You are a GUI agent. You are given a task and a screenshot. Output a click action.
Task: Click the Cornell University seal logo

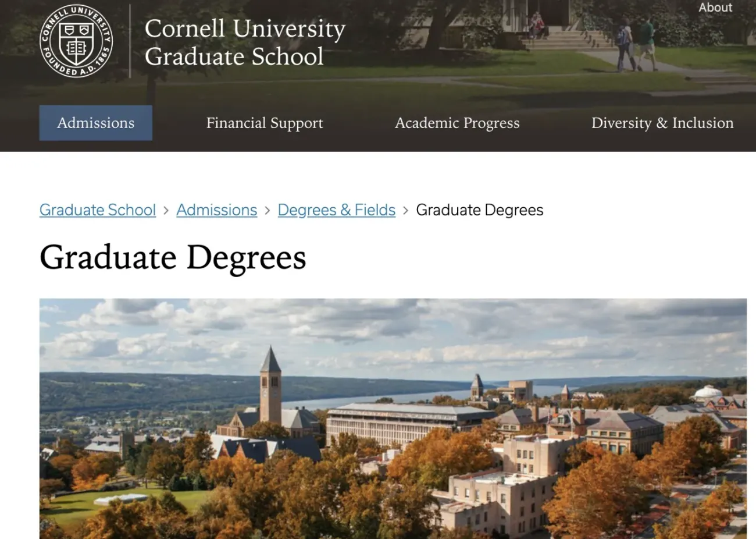(x=76, y=41)
